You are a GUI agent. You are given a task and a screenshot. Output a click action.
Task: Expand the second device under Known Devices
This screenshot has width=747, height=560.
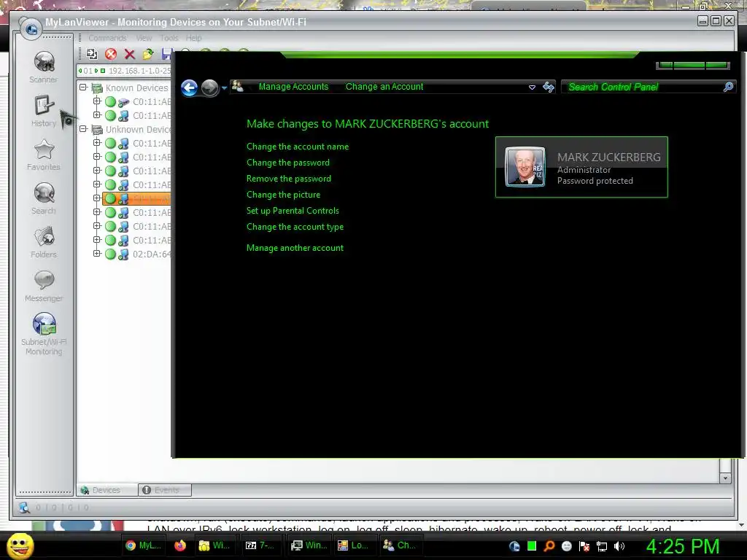click(x=97, y=114)
